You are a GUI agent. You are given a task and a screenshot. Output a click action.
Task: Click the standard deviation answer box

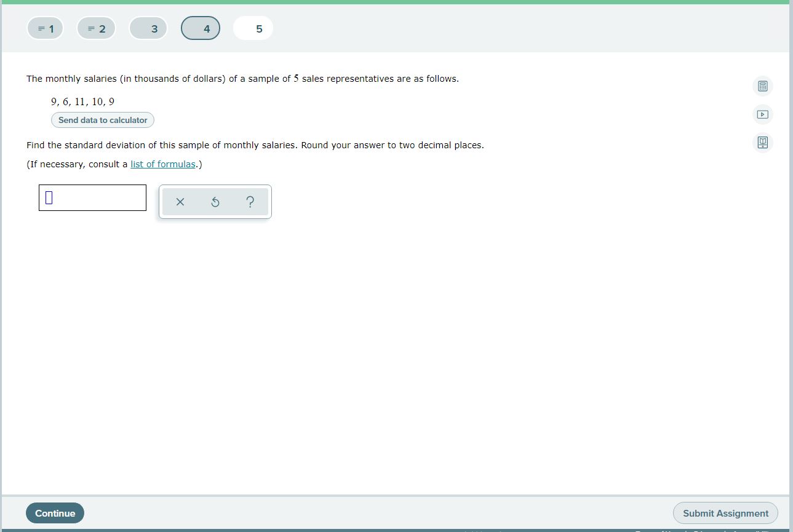pos(92,197)
